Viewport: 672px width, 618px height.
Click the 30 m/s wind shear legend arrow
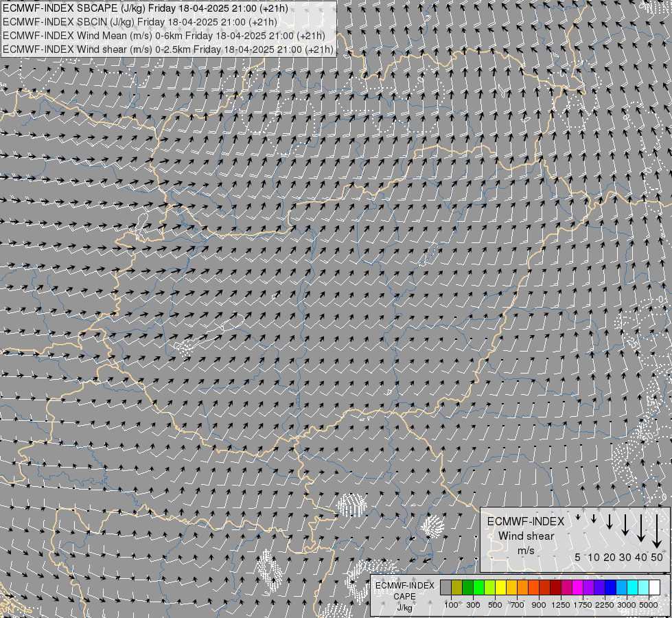[x=625, y=525]
